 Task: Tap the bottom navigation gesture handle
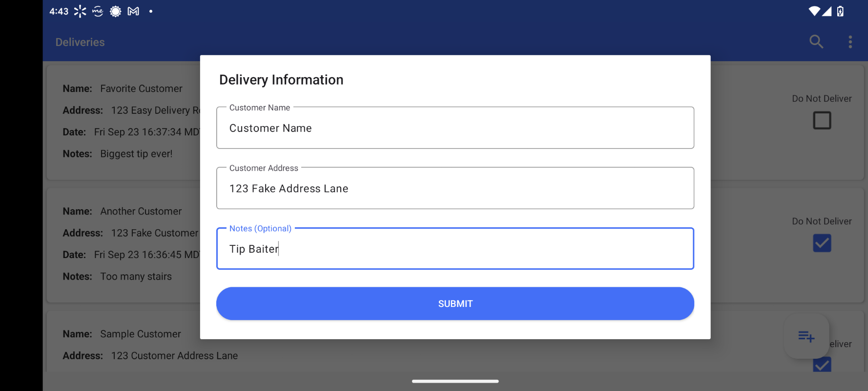pos(455,381)
